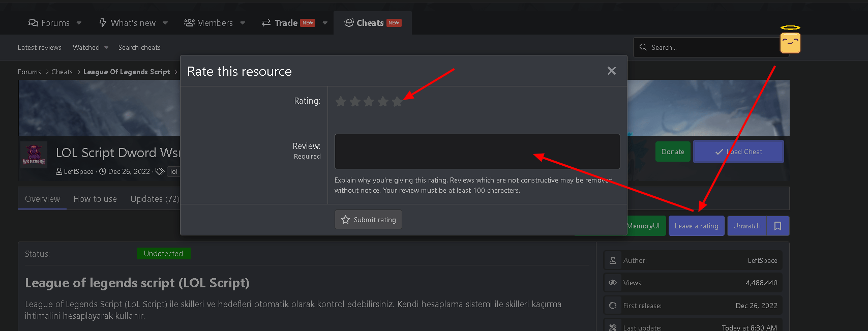
Task: Click the LOL Script Dword resource title
Action: pyautogui.click(x=117, y=153)
